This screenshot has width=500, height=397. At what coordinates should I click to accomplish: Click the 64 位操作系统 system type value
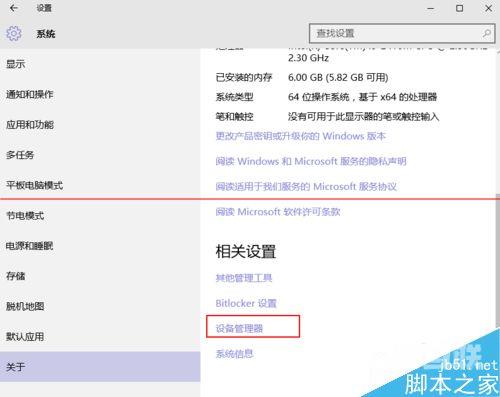pos(362,97)
